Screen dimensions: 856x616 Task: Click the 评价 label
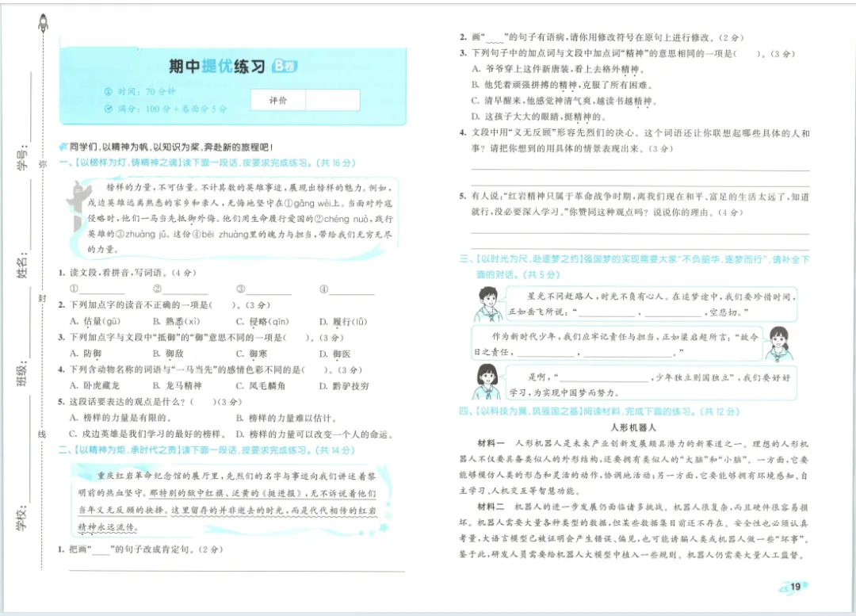(278, 101)
